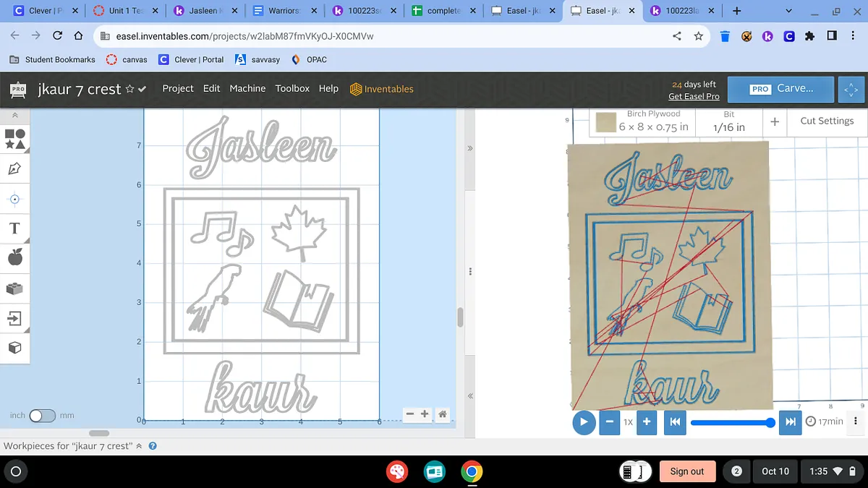Open Birch Plywood material settings
Viewport: 868px width, 488px height.
point(643,121)
